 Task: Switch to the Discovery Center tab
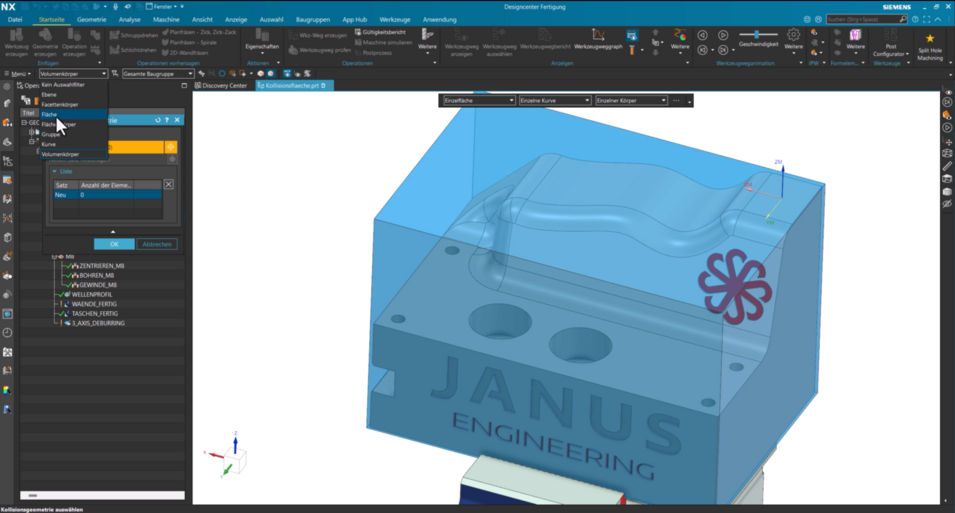(x=220, y=86)
